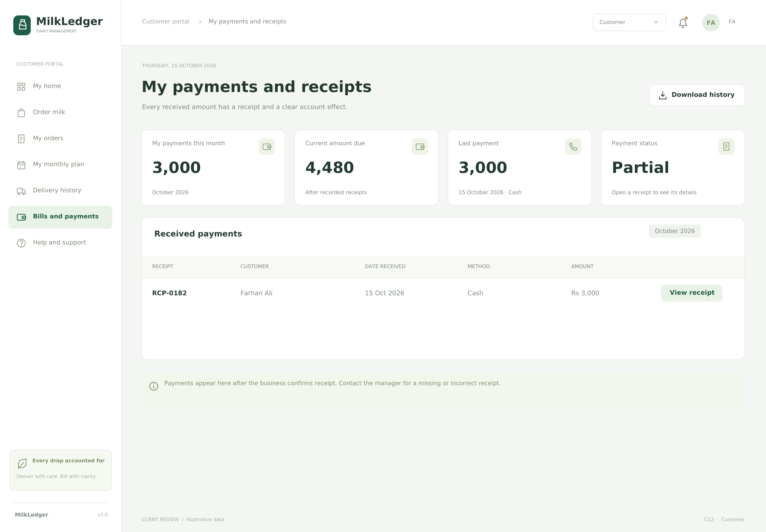The width and height of the screenshot is (766, 532).
Task: Click the info circle icon in the payments notice
Action: tap(154, 386)
